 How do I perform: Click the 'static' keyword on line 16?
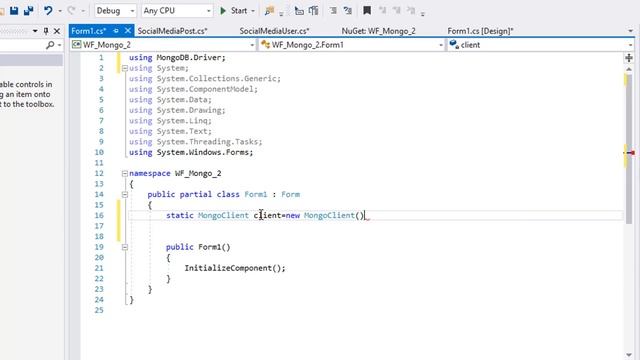[180, 216]
